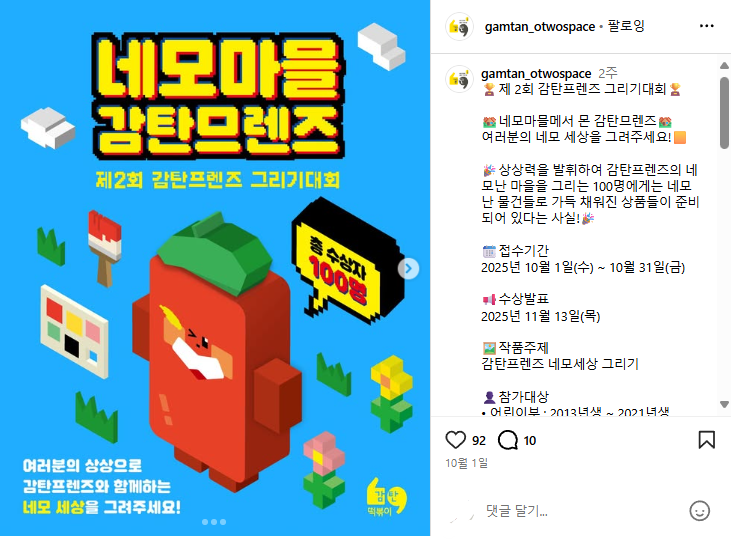This screenshot has height=539, width=731.
Task: Open gamtan_otwospace username in the header
Action: tap(540, 27)
